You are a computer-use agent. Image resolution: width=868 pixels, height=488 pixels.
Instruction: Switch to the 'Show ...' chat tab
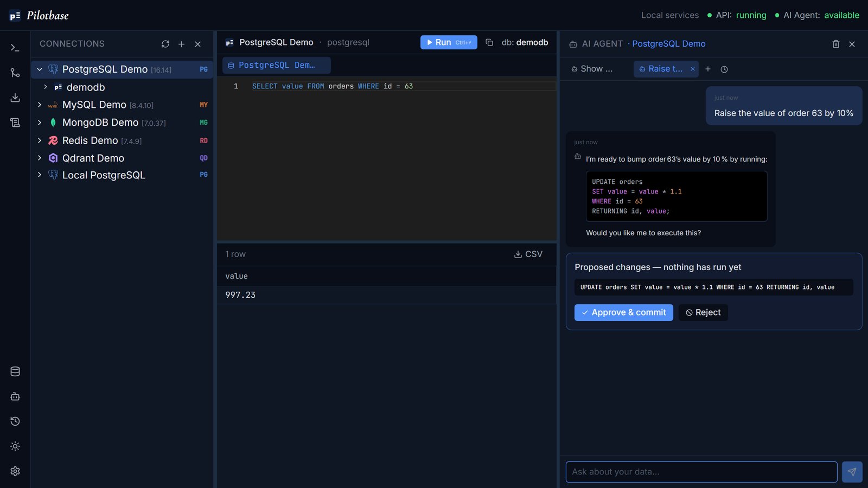[x=592, y=69]
